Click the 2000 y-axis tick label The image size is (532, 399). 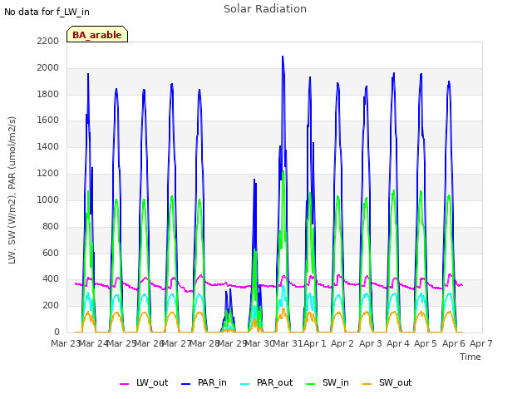[x=48, y=67]
